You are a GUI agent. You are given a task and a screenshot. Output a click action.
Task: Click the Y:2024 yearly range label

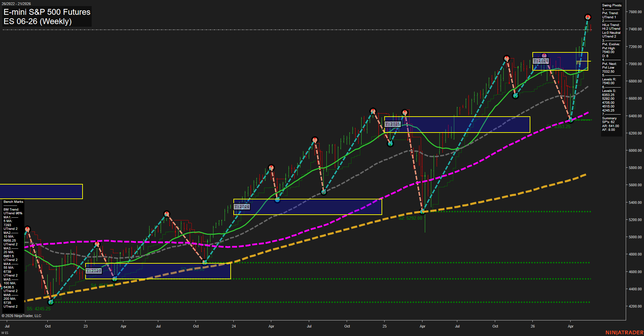point(242,207)
